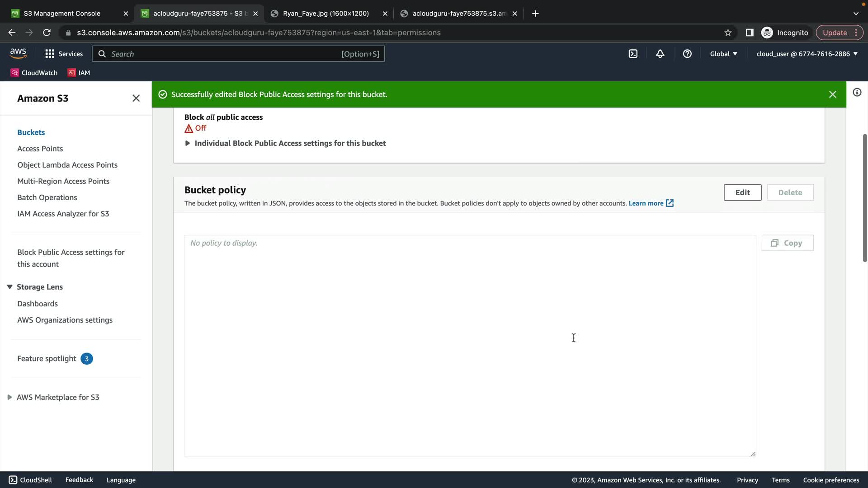Bookmark page with star icon
The height and width of the screenshot is (488, 868).
(728, 33)
